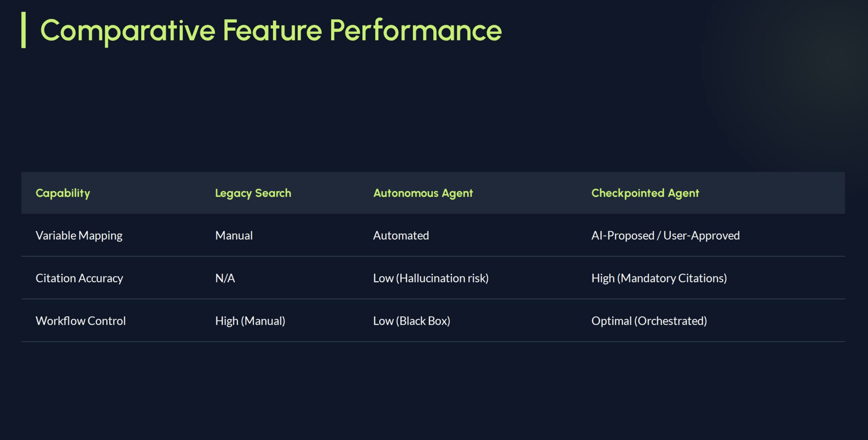Select the Variable Mapping row label

coord(79,236)
